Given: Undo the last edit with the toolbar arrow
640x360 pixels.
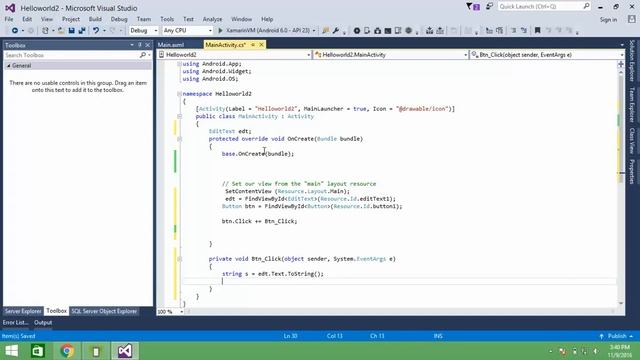Looking at the screenshot, I should tap(96, 31).
